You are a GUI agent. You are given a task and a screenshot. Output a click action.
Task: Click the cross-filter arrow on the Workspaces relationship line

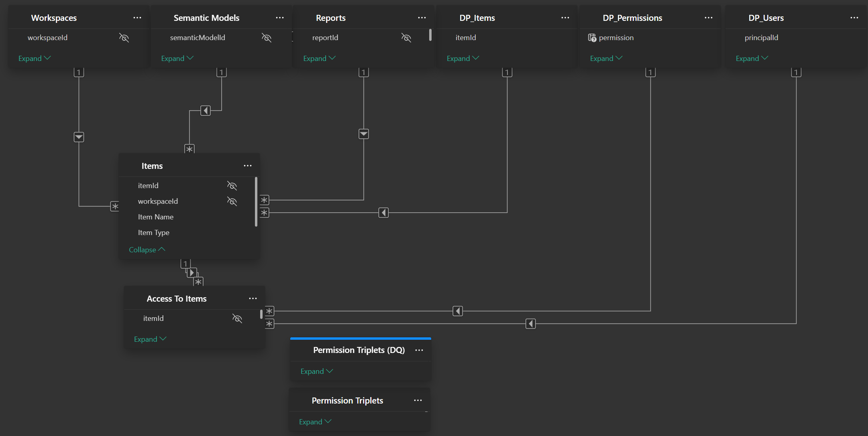(79, 137)
